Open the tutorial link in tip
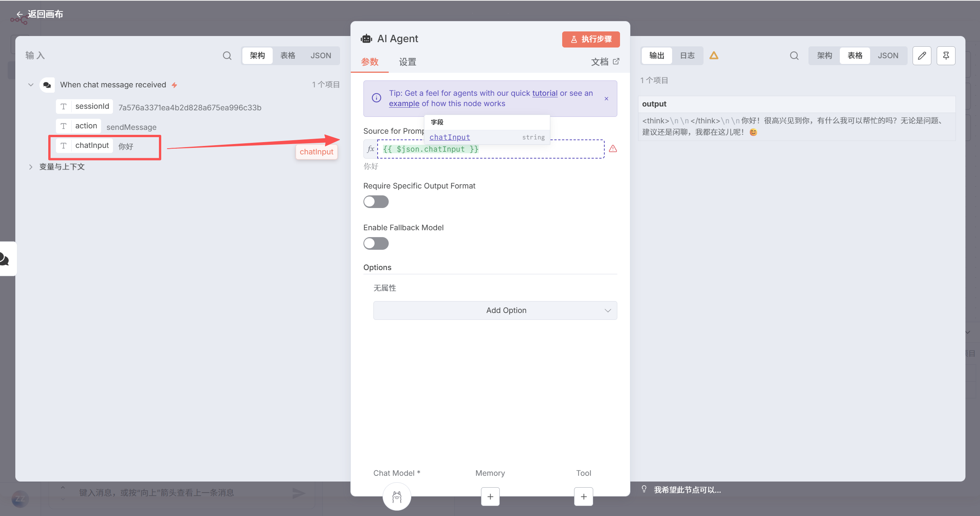This screenshot has height=516, width=980. (x=544, y=93)
